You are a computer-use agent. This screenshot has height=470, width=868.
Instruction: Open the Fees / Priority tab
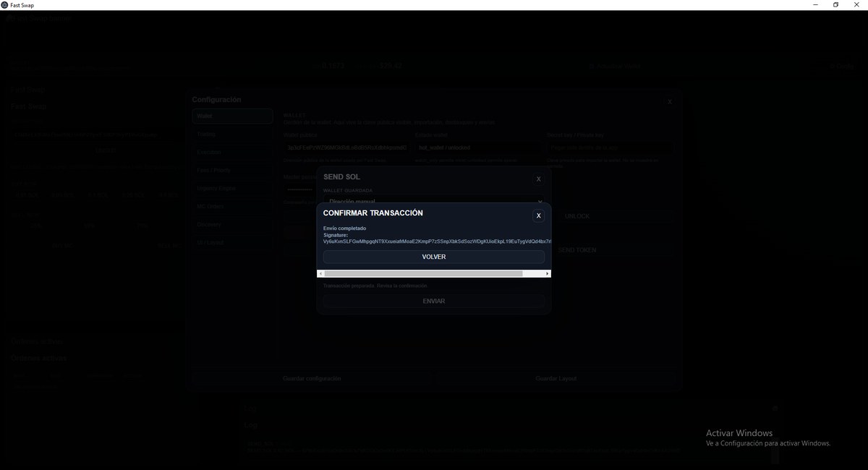pyautogui.click(x=232, y=170)
